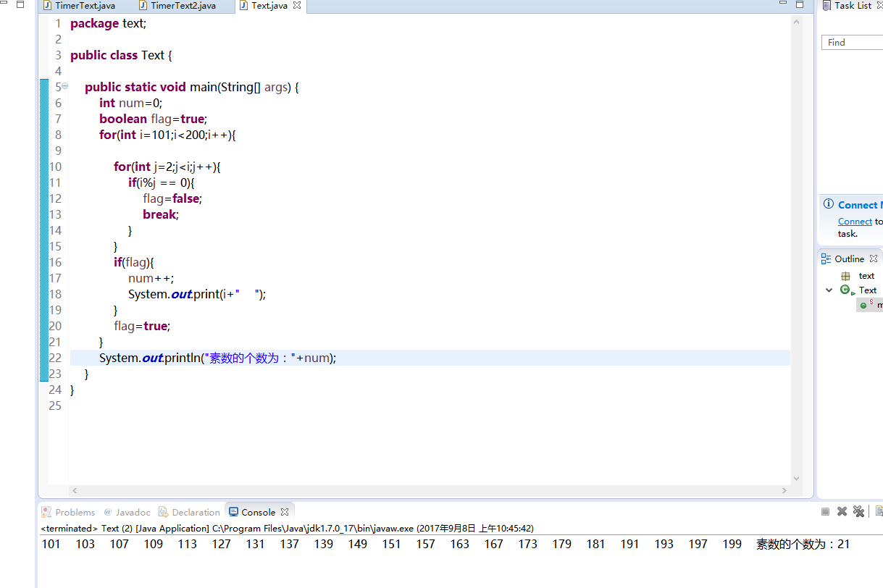The height and width of the screenshot is (588, 883).
Task: Click the Java file icon on TimerText.java tab
Action: point(47,6)
